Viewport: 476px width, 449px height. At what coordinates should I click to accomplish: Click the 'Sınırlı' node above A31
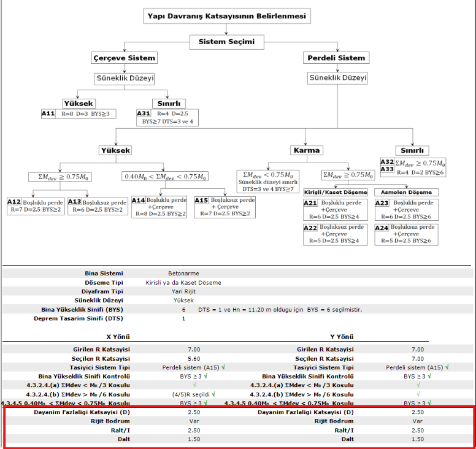169,104
